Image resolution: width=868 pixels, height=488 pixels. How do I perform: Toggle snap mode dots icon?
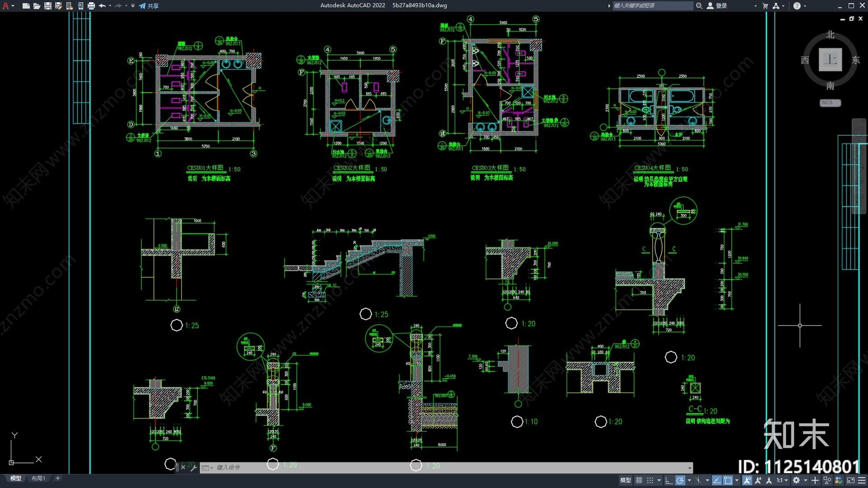point(650,480)
